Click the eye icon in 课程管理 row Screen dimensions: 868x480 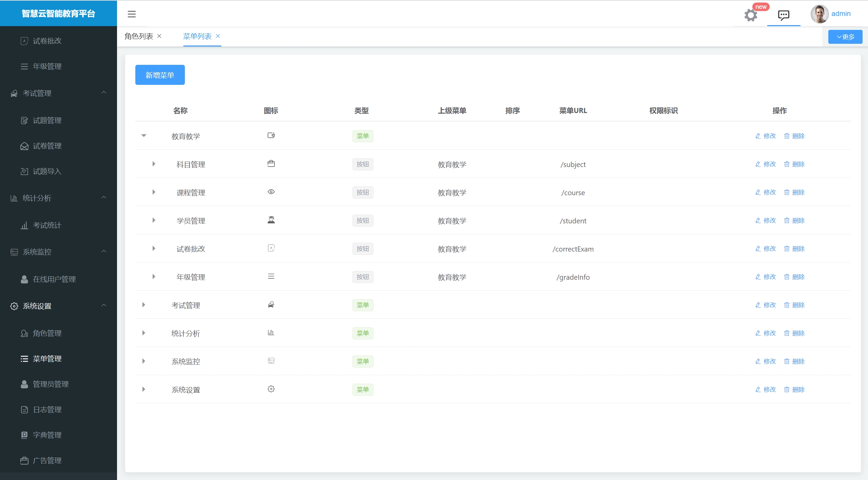pos(271,192)
